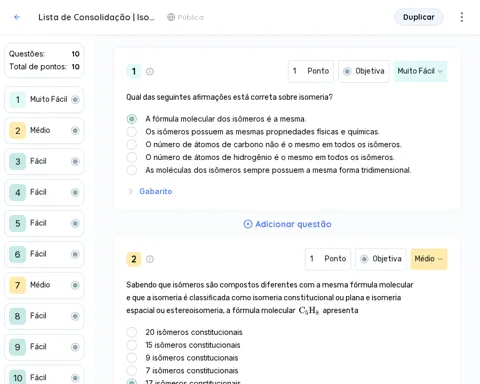Select option about same physical and chemical properties
The height and width of the screenshot is (384, 480).
tap(132, 132)
